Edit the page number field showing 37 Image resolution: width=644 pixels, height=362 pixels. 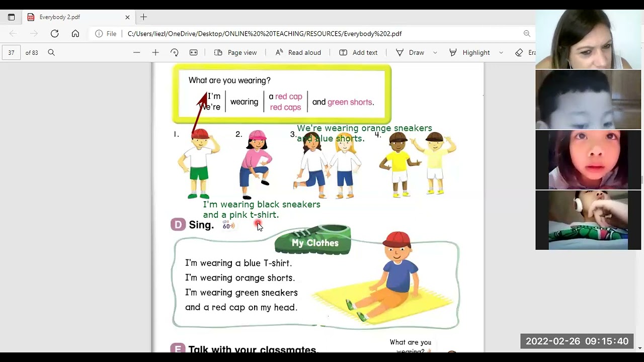pyautogui.click(x=11, y=52)
